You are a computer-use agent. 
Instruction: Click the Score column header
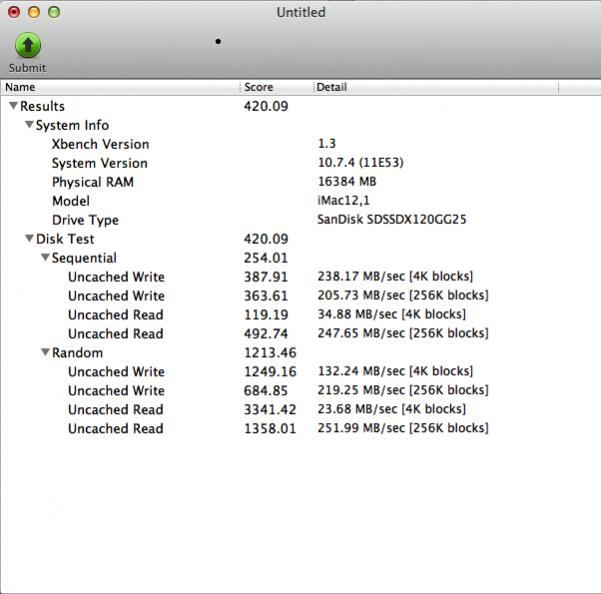[x=277, y=87]
